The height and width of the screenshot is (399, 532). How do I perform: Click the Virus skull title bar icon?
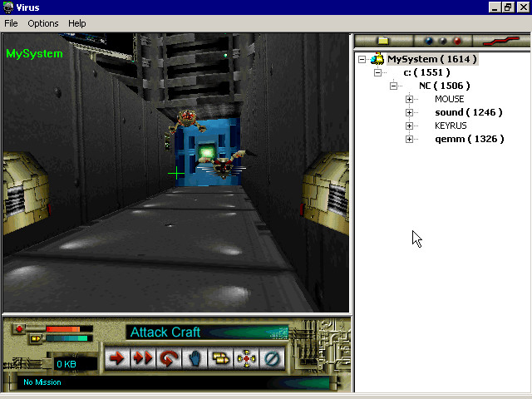7,7
